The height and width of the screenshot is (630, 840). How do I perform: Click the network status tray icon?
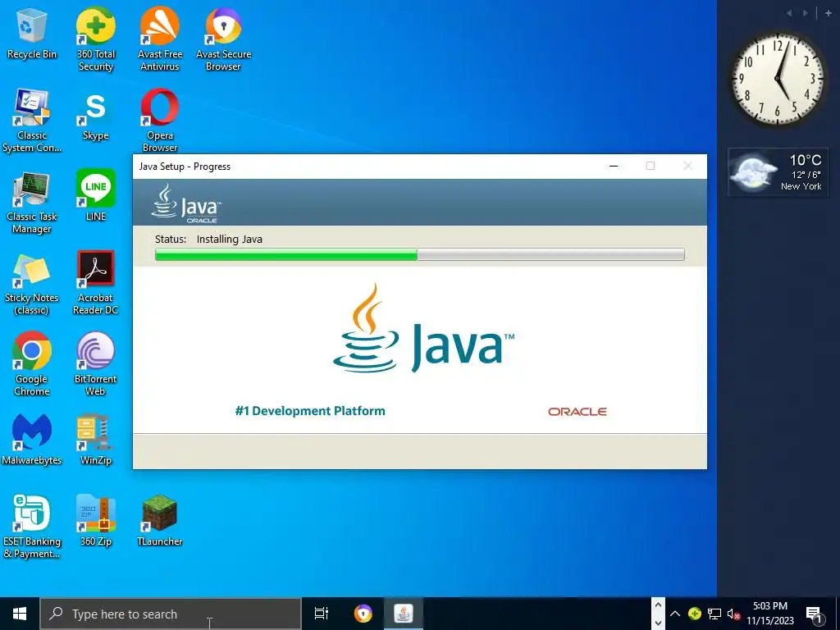[x=714, y=614]
